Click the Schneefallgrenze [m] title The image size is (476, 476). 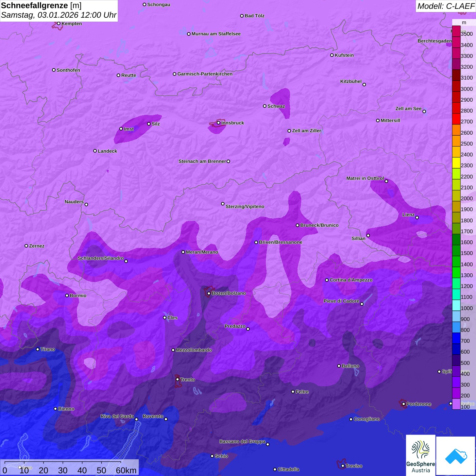point(41,5)
